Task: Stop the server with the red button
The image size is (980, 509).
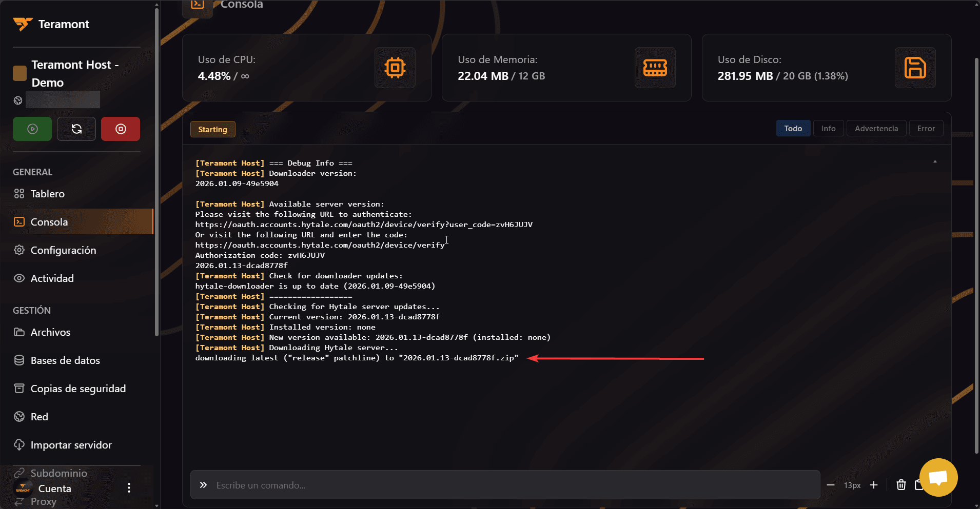Action: coord(121,129)
